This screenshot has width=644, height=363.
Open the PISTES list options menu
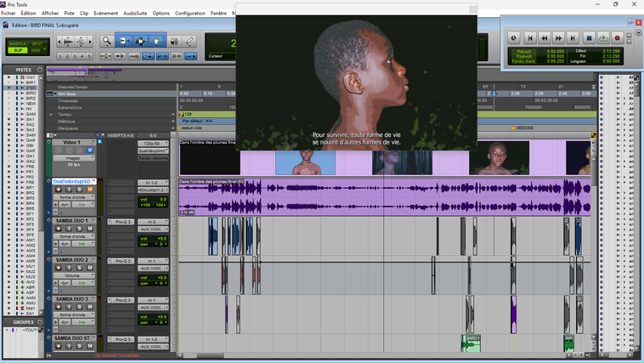pos(40,70)
